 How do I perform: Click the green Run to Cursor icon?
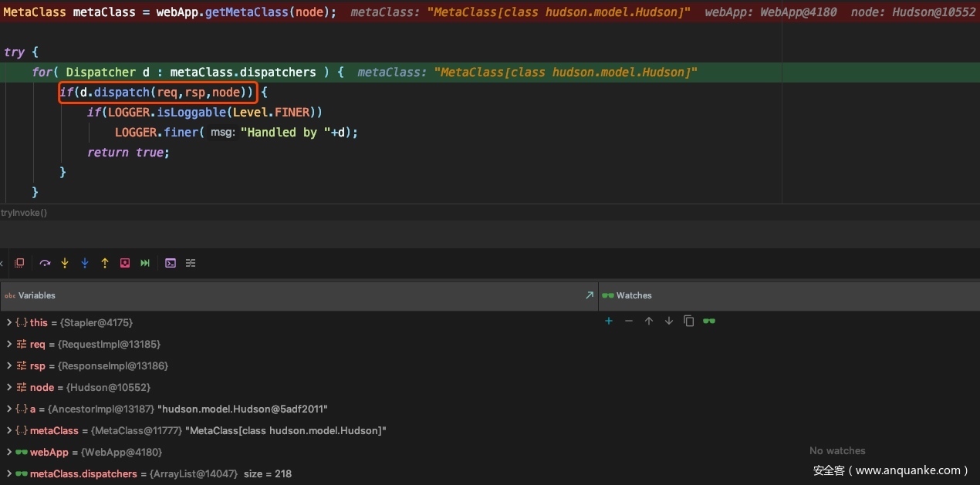pyautogui.click(x=145, y=263)
